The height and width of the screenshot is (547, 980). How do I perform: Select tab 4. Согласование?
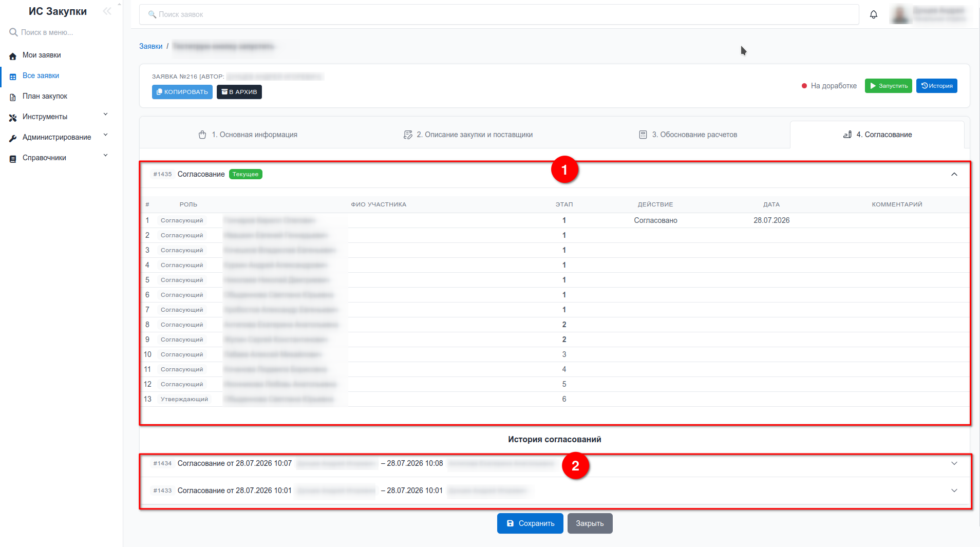877,135
